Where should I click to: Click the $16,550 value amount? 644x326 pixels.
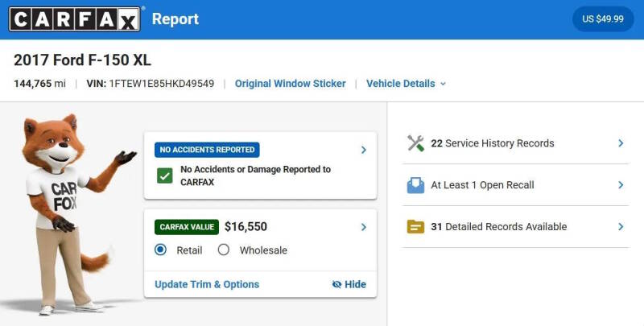point(246,227)
